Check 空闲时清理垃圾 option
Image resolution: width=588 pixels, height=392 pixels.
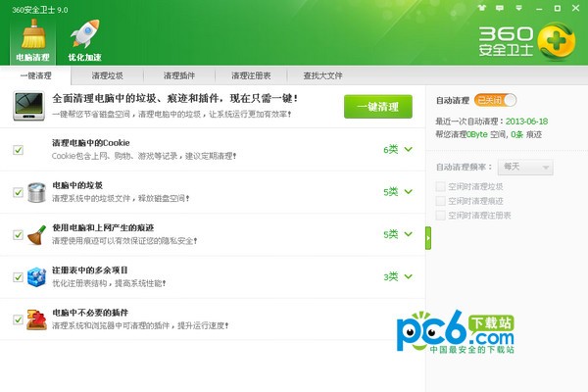441,186
